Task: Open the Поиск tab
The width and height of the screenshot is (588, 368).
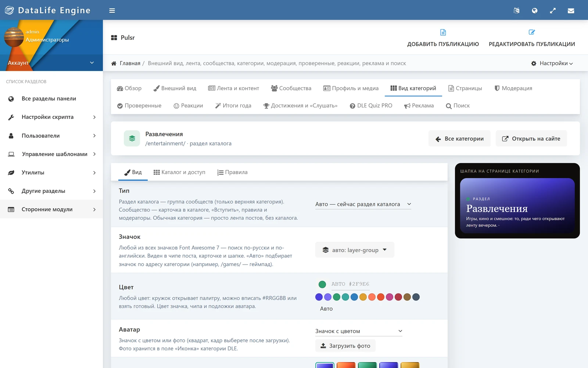Action: pos(458,106)
